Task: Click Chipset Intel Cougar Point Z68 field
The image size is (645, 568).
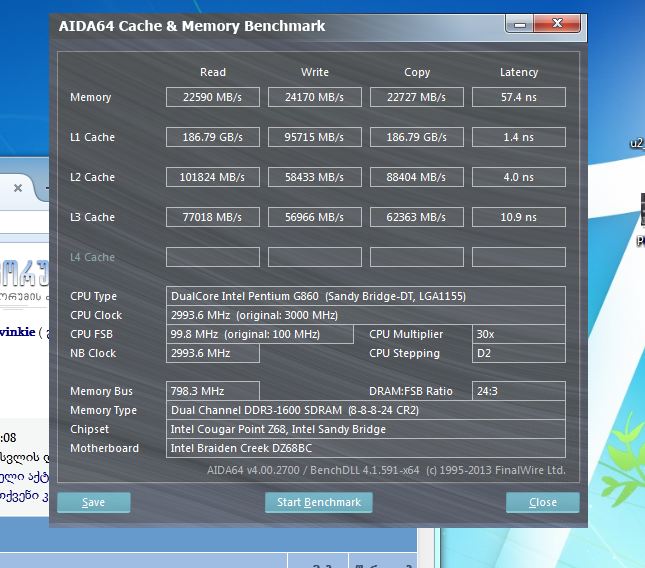Action: point(366,429)
